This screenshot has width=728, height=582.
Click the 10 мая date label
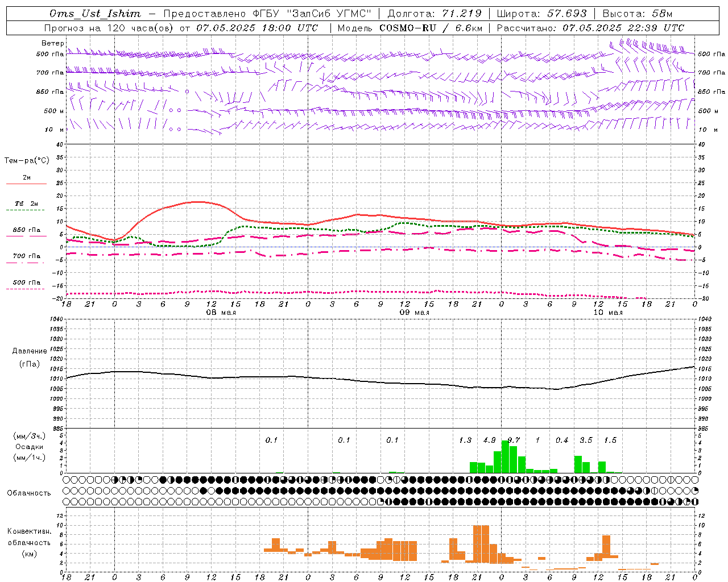pyautogui.click(x=607, y=313)
